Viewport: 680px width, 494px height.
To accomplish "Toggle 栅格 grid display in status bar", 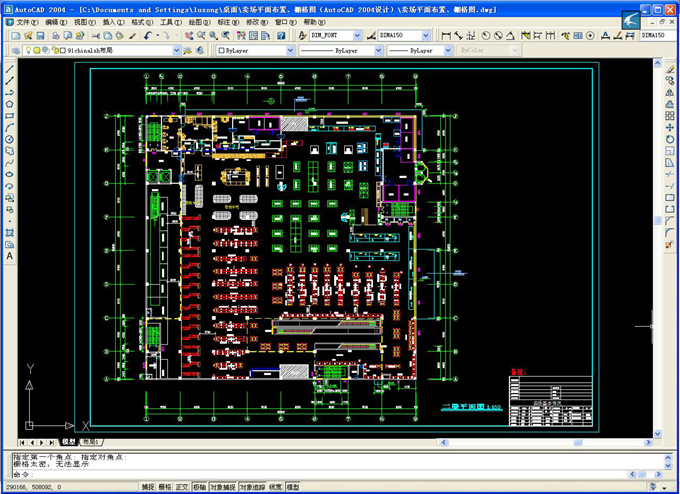I will coord(166,487).
